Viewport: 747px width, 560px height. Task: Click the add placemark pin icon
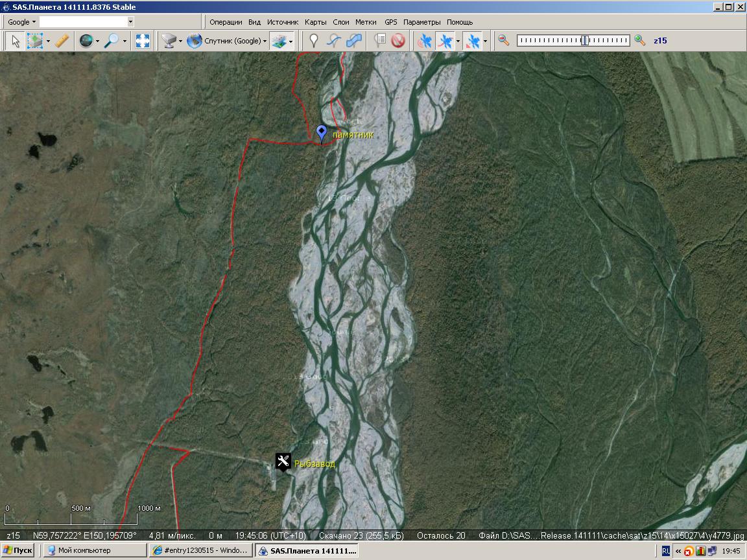click(x=314, y=41)
